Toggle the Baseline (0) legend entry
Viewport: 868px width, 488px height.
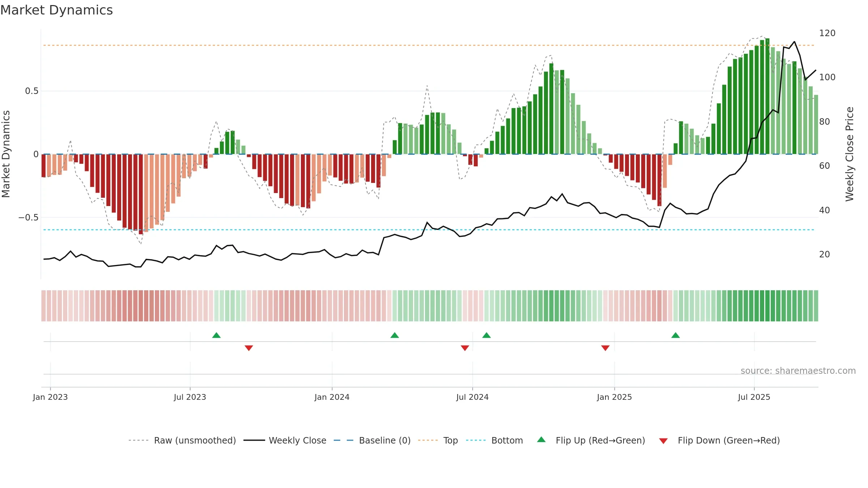click(372, 440)
